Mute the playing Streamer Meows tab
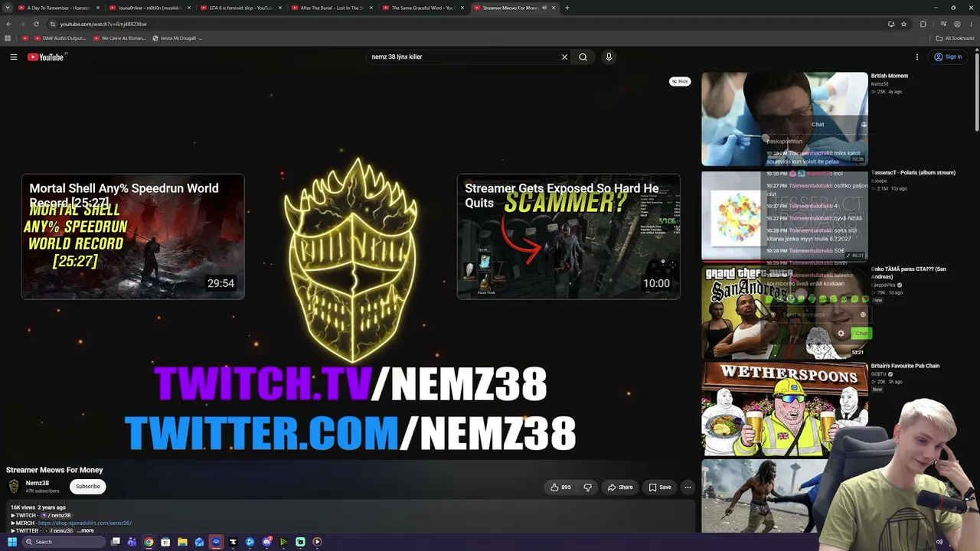980x551 pixels. (x=544, y=8)
